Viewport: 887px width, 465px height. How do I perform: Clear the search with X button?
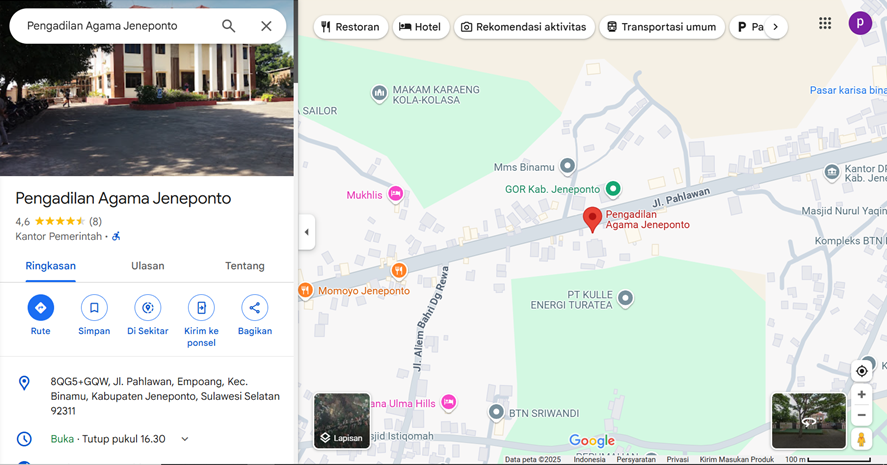point(266,26)
